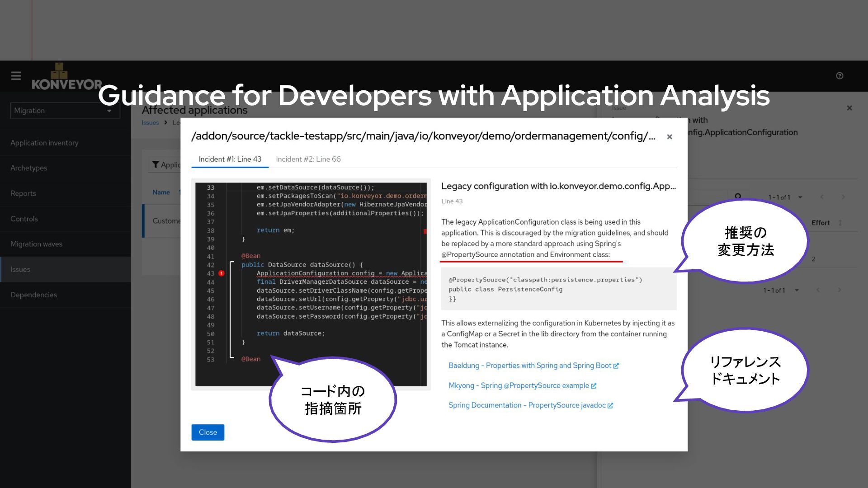The image size is (868, 488).
Task: Click the Konveyor logo
Action: click(x=66, y=78)
